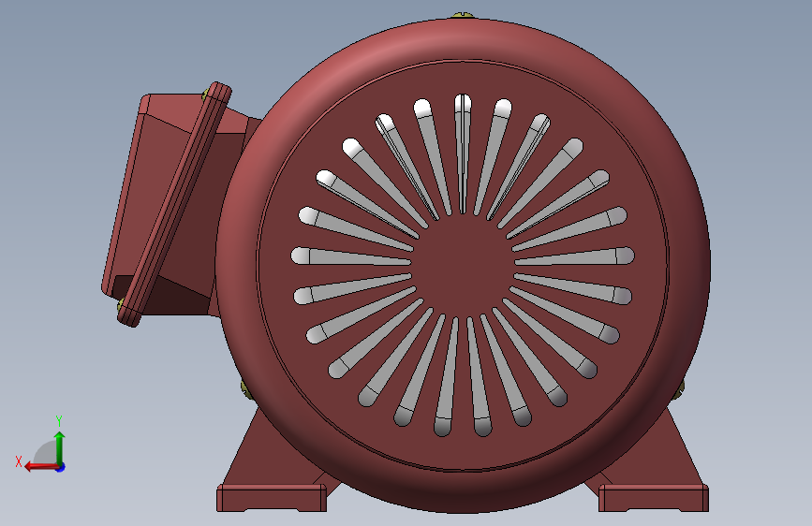Click the green Y axis arrow of triad
Viewport: 812px width, 526px height.
[60, 447]
